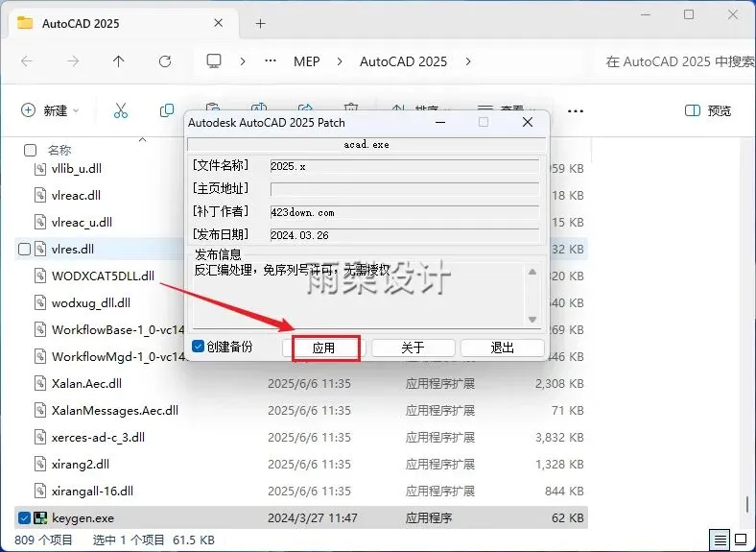Go up one folder level
The width and height of the screenshot is (756, 552).
click(118, 61)
